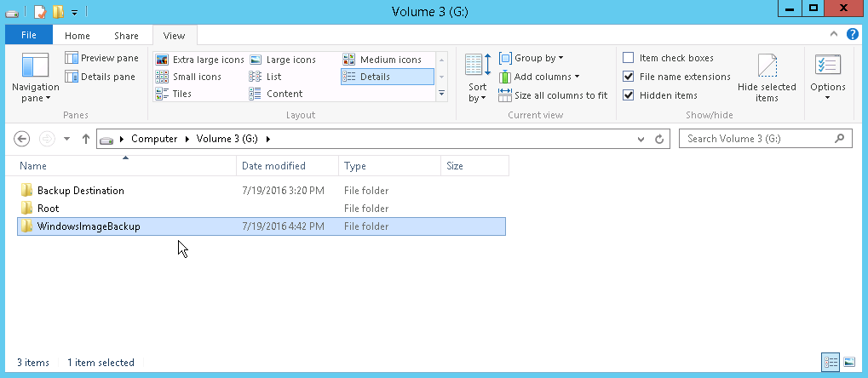This screenshot has width=868, height=378.
Task: Open the File menu
Action: [29, 35]
